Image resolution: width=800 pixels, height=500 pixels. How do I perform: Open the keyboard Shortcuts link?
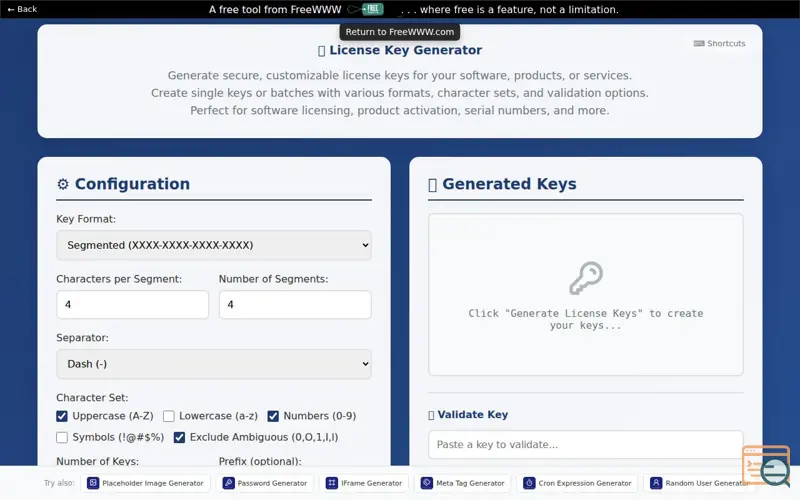(719, 43)
